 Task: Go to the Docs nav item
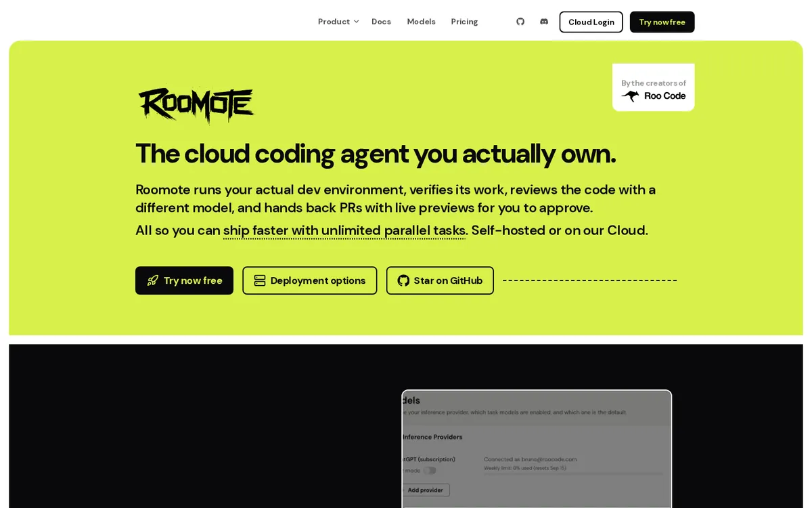point(381,22)
